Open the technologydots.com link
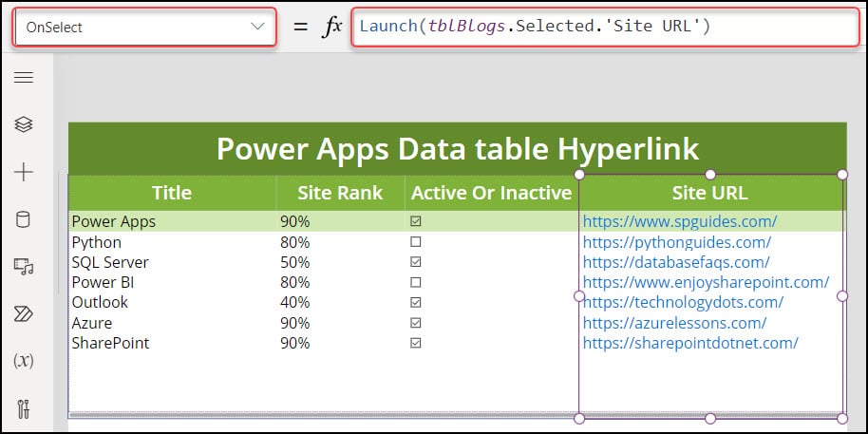 point(683,302)
